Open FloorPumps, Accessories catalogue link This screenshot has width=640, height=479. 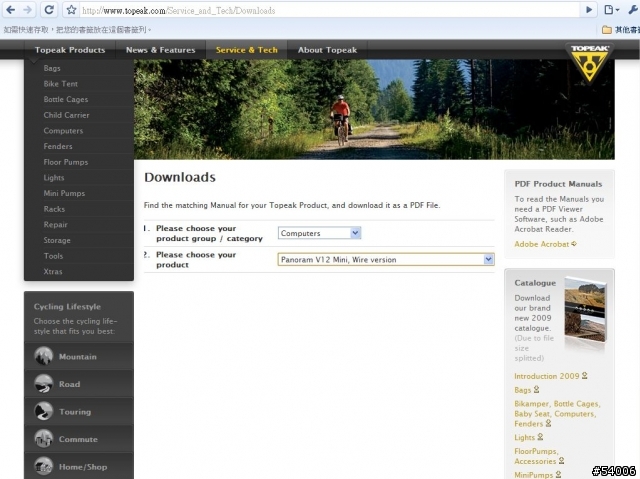pos(536,456)
